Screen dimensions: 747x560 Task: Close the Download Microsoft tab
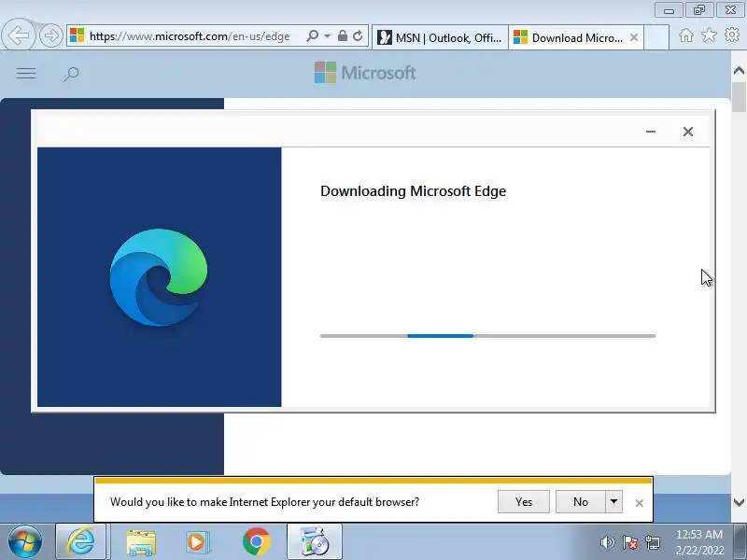(x=634, y=37)
